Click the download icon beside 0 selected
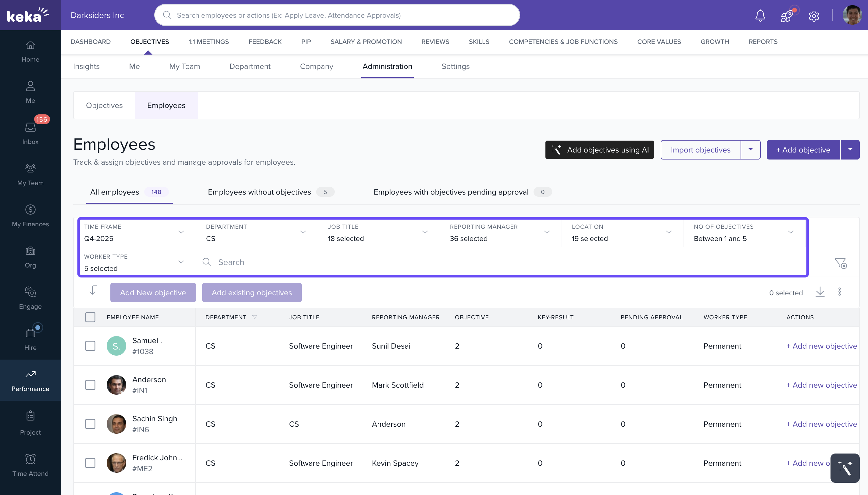Image resolution: width=868 pixels, height=495 pixels. click(820, 292)
